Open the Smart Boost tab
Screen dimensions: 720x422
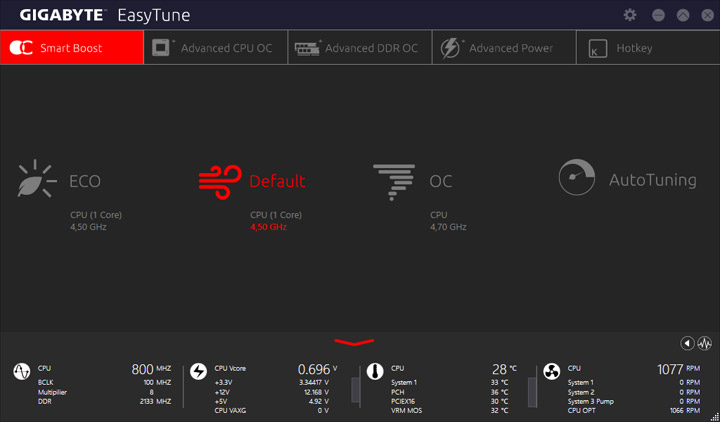click(72, 48)
